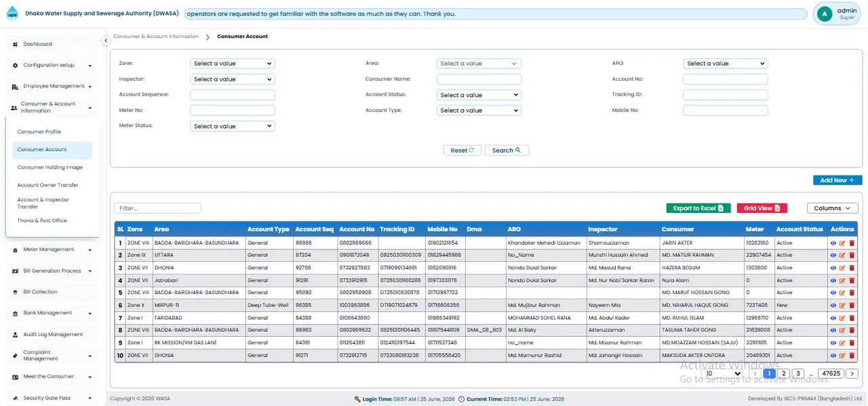Open the Meter Status dropdown
The image size is (868, 406).
tap(232, 126)
